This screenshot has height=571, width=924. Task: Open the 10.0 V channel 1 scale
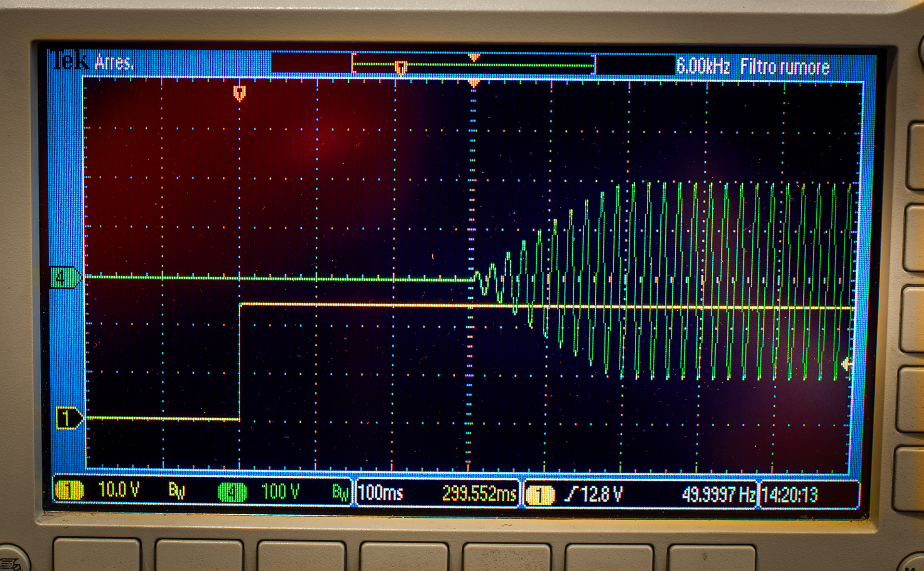[118, 490]
